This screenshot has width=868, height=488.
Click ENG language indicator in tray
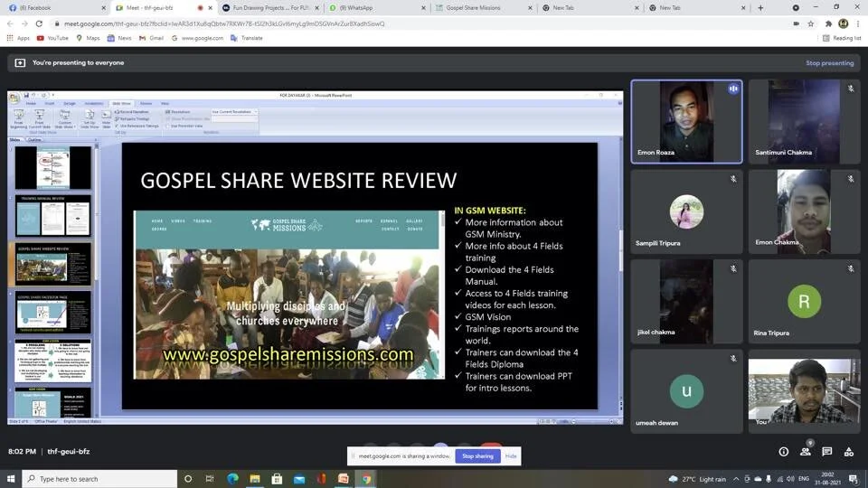pyautogui.click(x=804, y=479)
